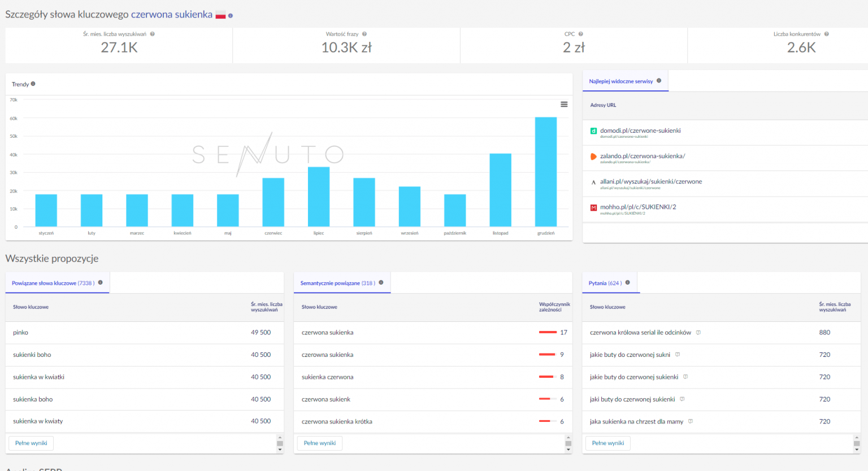Open mohho.pl/pl/c/SUKIENKI/2 link
The width and height of the screenshot is (868, 471).
click(x=638, y=207)
